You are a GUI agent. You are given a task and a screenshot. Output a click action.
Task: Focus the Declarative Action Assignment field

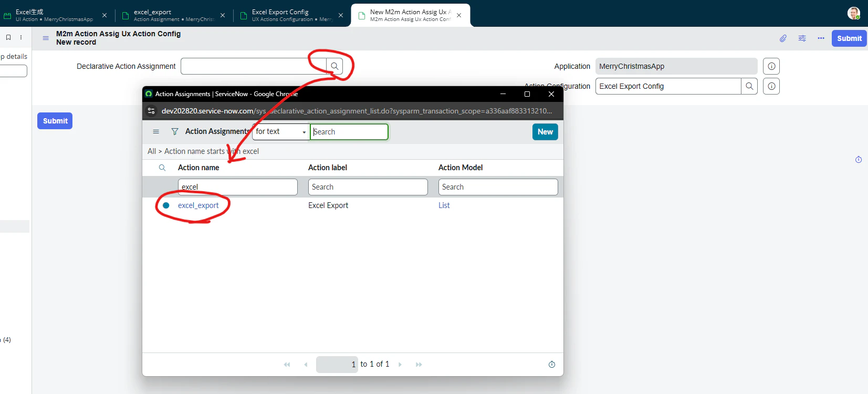point(254,66)
